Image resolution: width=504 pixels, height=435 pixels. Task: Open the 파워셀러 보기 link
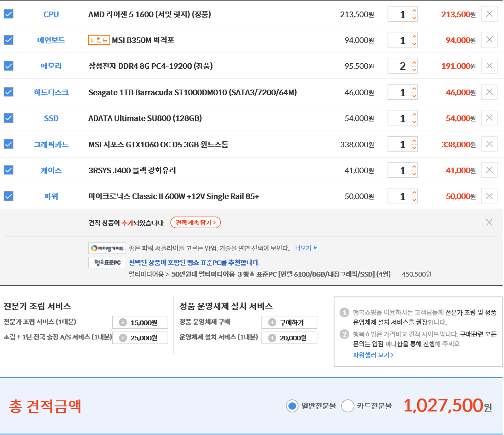coord(373,355)
